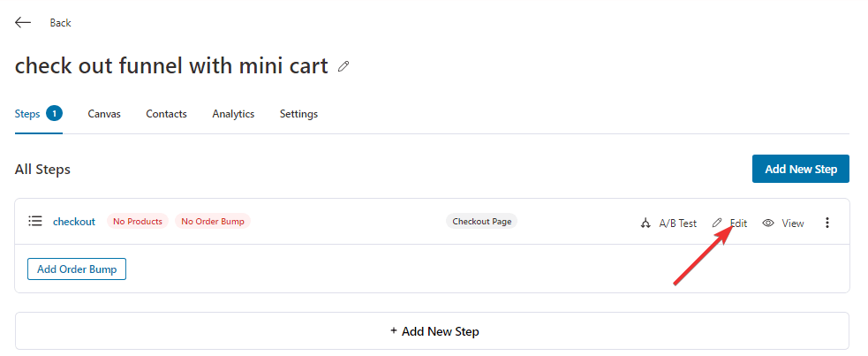Click the No Order Bump badge
Image resolution: width=868 pixels, height=356 pixels.
pyautogui.click(x=213, y=222)
